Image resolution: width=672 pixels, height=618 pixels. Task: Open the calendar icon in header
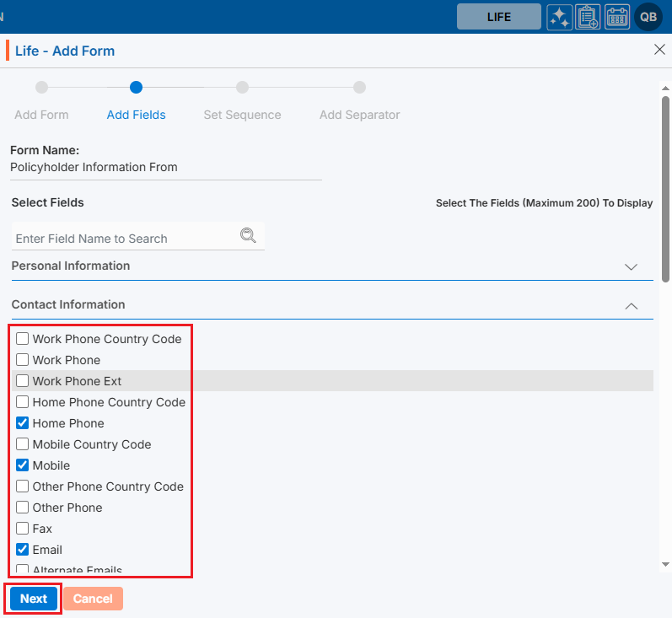[617, 17]
